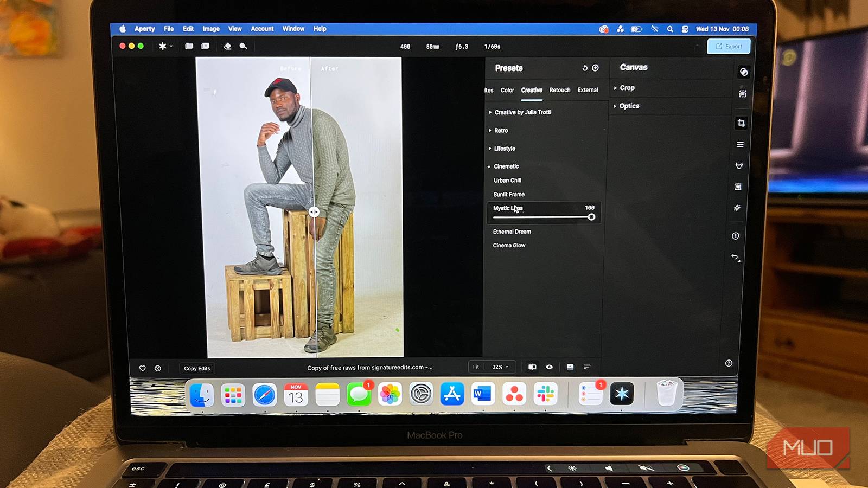Open the star presets tool in the top toolbar

[x=162, y=47]
